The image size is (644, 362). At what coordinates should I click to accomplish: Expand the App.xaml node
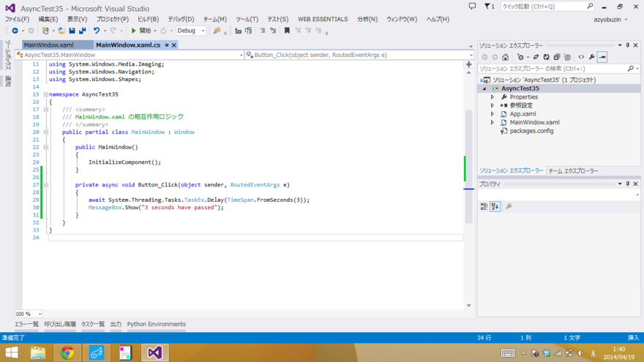493,114
